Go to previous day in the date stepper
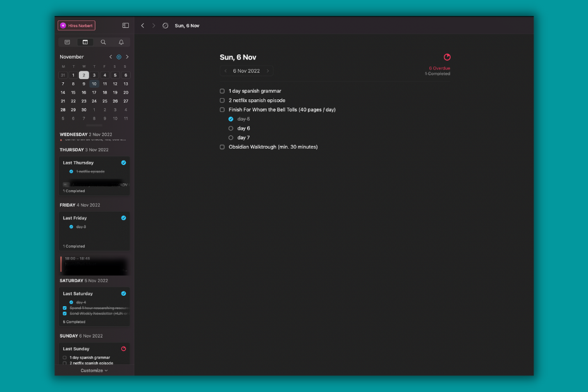 click(225, 71)
